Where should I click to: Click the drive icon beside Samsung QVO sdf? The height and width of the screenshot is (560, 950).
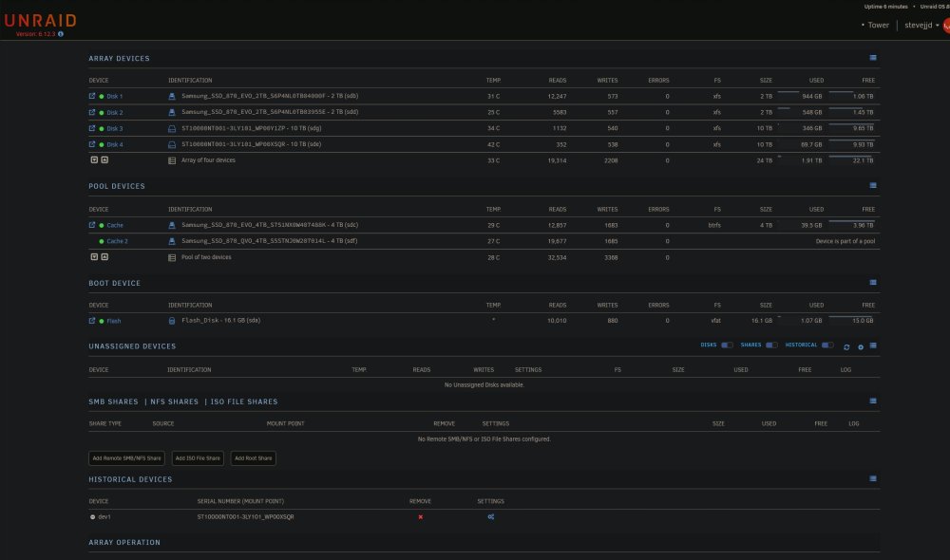(x=171, y=241)
